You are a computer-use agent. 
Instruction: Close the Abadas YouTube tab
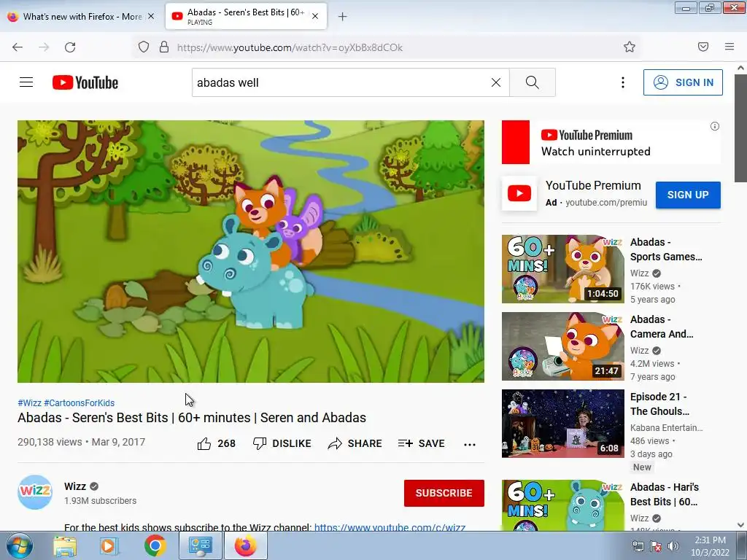pyautogui.click(x=315, y=16)
